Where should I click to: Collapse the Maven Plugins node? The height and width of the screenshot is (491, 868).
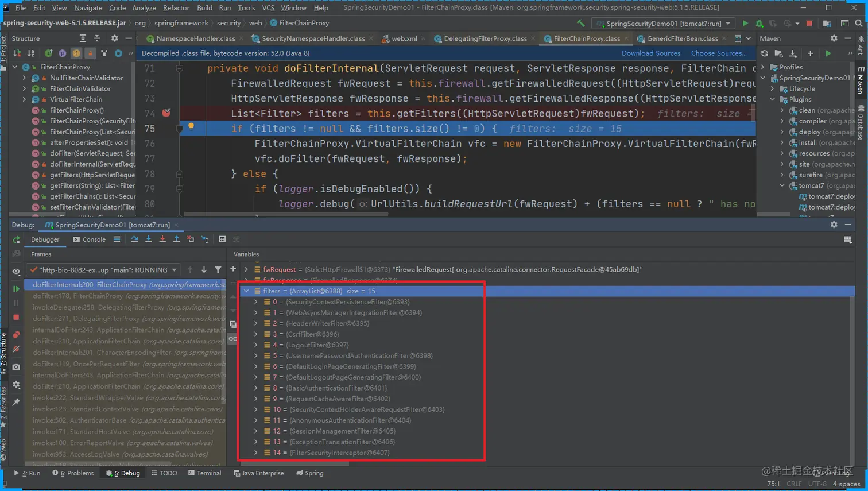pyautogui.click(x=773, y=100)
